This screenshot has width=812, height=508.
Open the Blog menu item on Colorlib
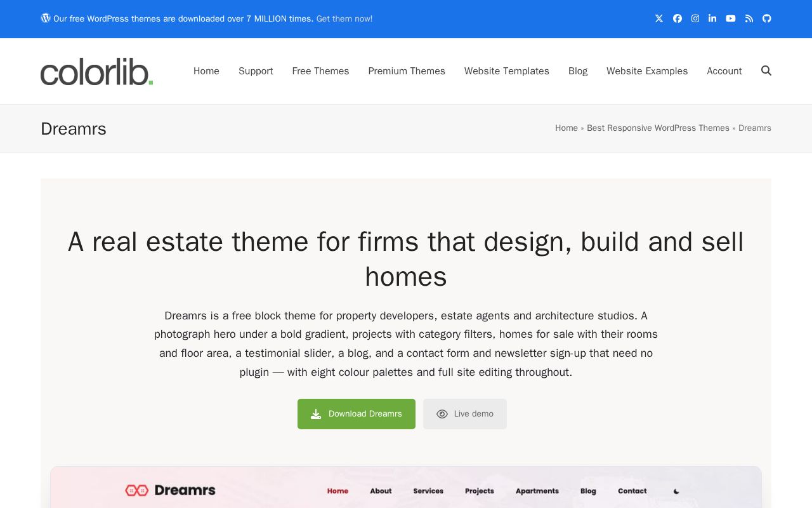578,71
